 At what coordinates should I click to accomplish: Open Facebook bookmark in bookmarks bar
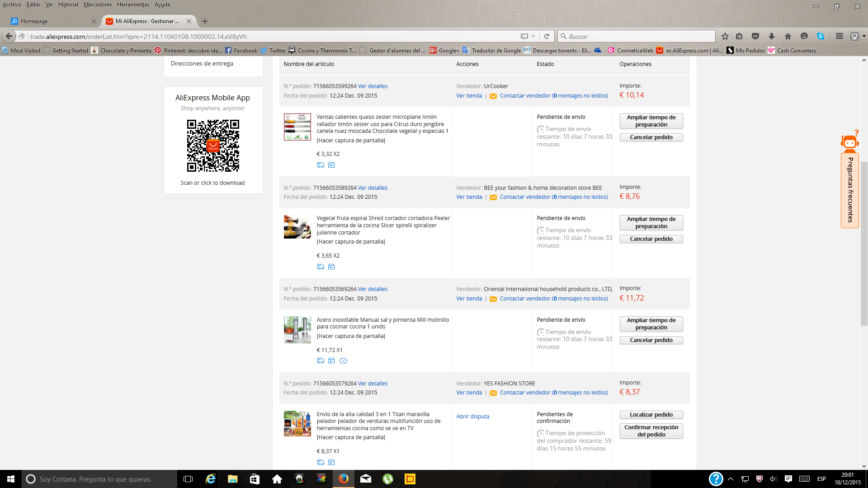coord(241,51)
